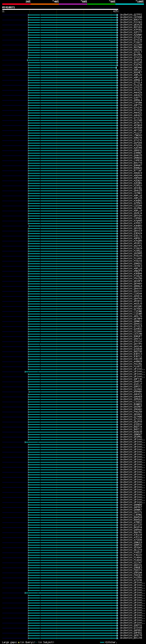Click the 425 query end position label
This screenshot has width=146, height=644.
[x=115, y=11]
